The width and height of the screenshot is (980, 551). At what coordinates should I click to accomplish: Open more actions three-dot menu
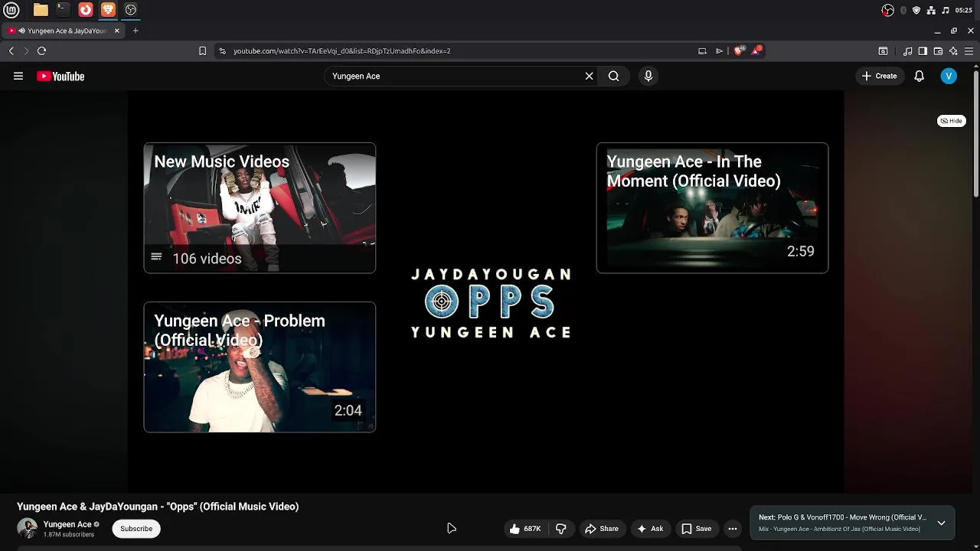click(x=733, y=529)
